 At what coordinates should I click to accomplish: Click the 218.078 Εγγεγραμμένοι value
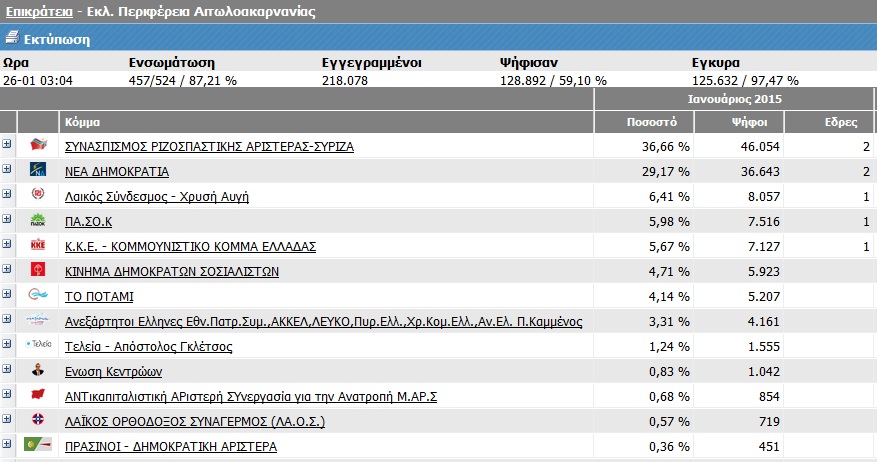345,81
